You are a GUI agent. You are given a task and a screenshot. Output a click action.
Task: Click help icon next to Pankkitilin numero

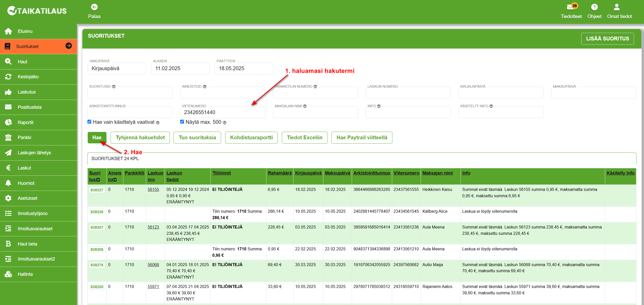315,87
